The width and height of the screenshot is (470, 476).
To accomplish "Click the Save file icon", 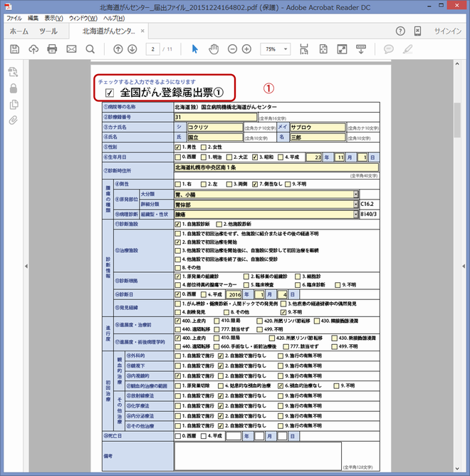I will (14, 49).
